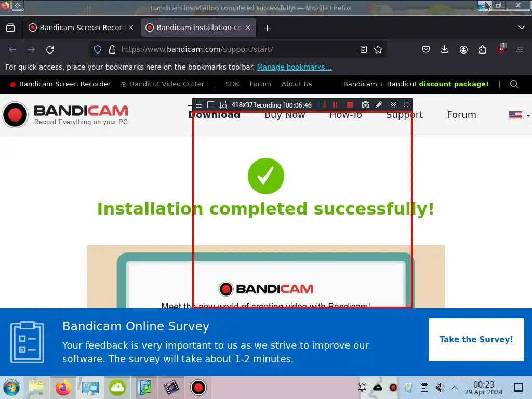Click the green checkmark circle

(x=265, y=176)
